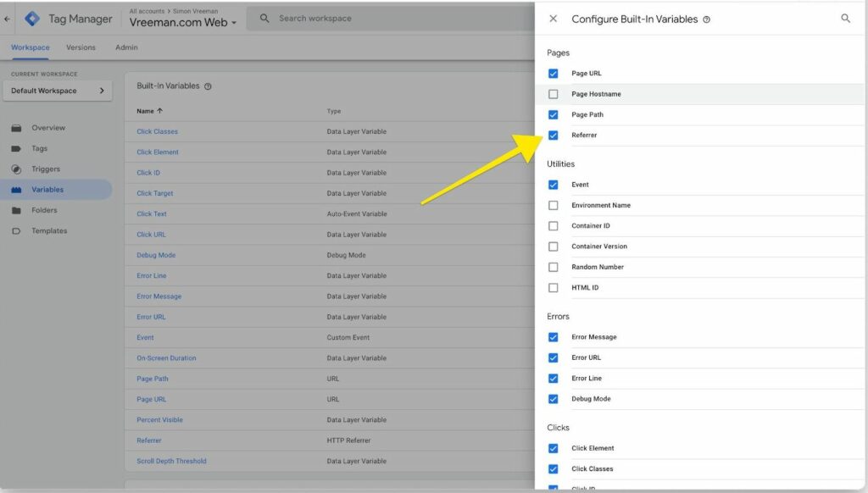Uncheck the Page Path checkbox

(x=553, y=114)
